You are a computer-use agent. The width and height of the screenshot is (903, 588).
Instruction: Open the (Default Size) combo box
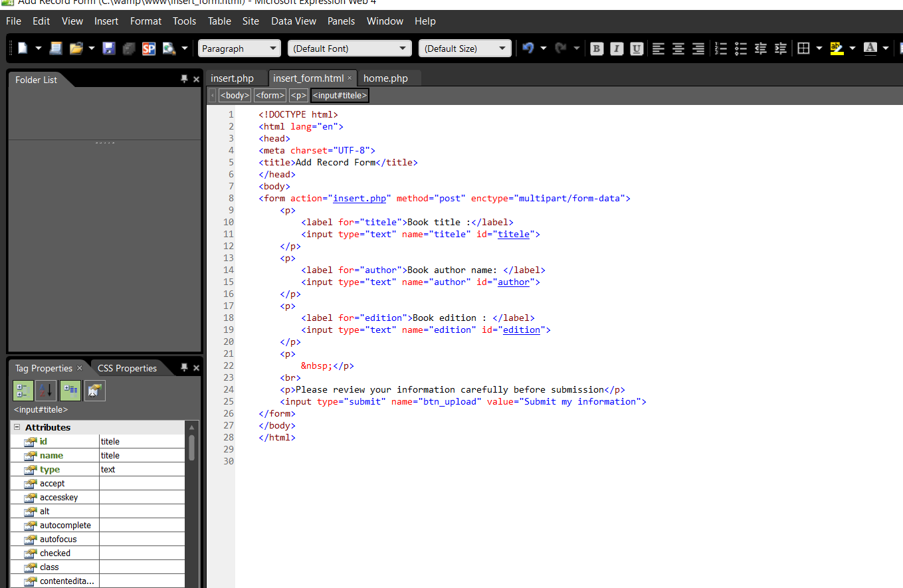tap(465, 48)
